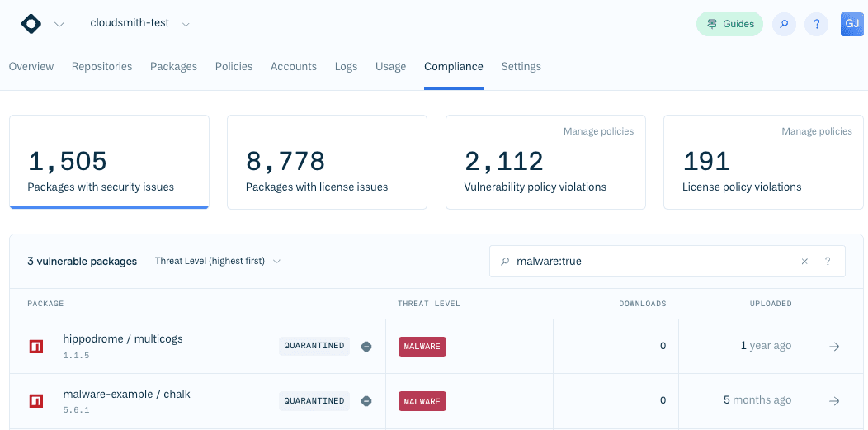Click the quarantine circle icon for chalk
This screenshot has width=868, height=430.
tap(366, 400)
